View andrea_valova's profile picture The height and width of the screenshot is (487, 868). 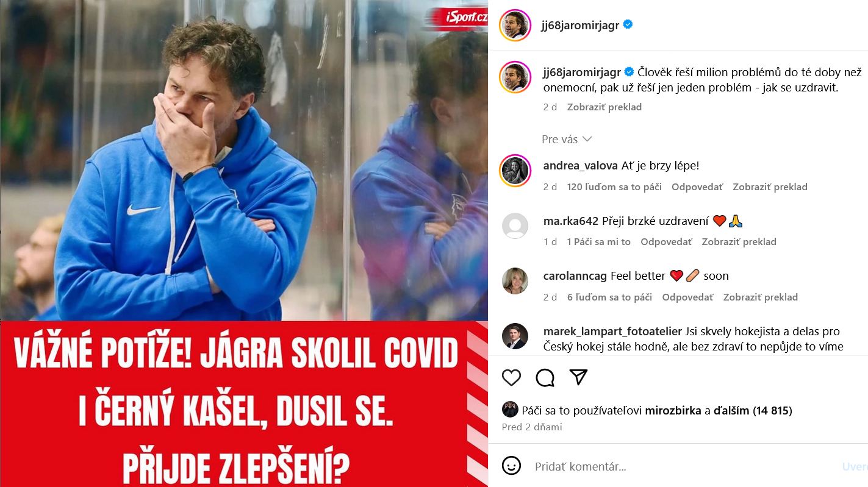point(515,170)
